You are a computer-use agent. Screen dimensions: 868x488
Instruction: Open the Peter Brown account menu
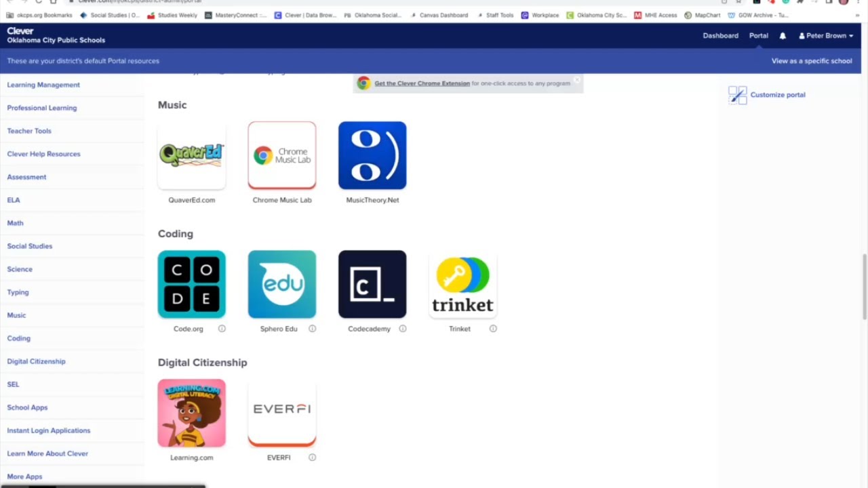coord(826,36)
